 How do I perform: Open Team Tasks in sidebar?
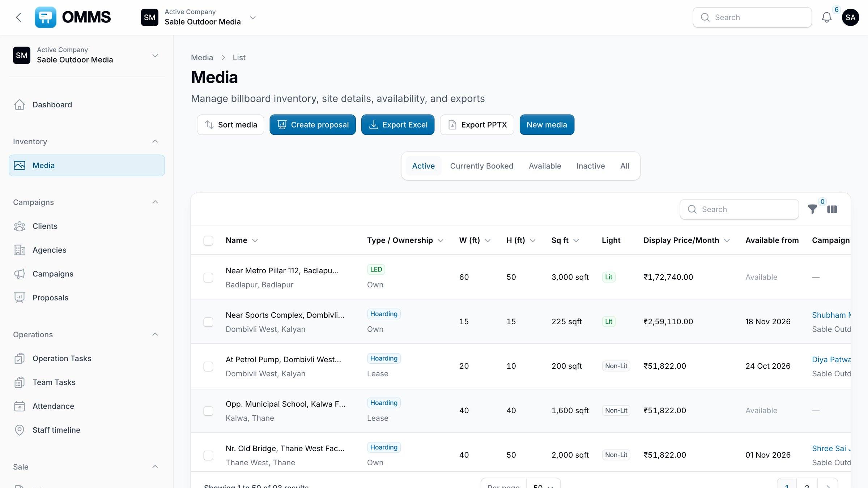point(87,382)
